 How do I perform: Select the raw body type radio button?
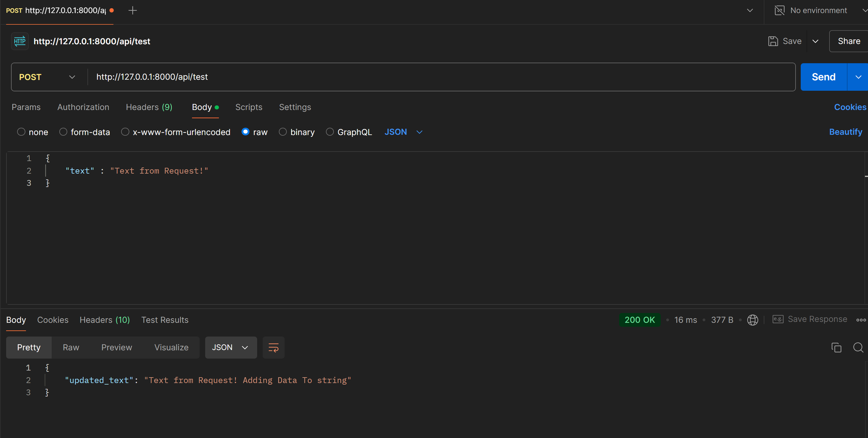tap(246, 132)
